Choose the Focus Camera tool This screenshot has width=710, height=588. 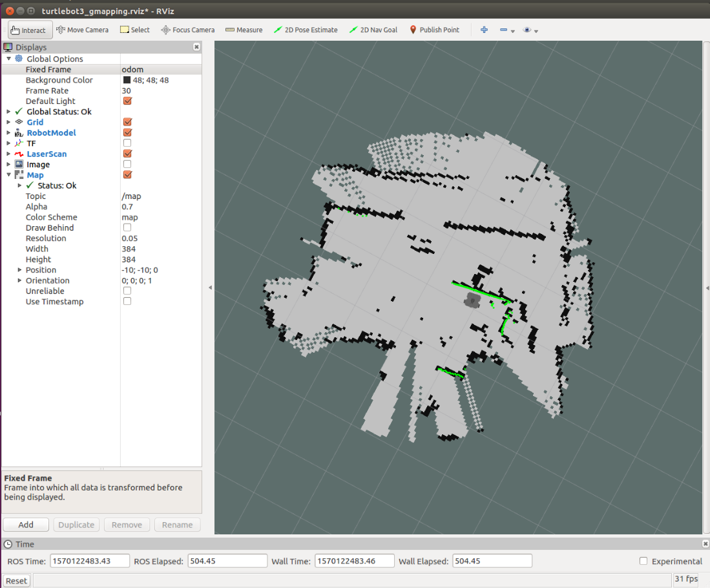[x=187, y=30]
